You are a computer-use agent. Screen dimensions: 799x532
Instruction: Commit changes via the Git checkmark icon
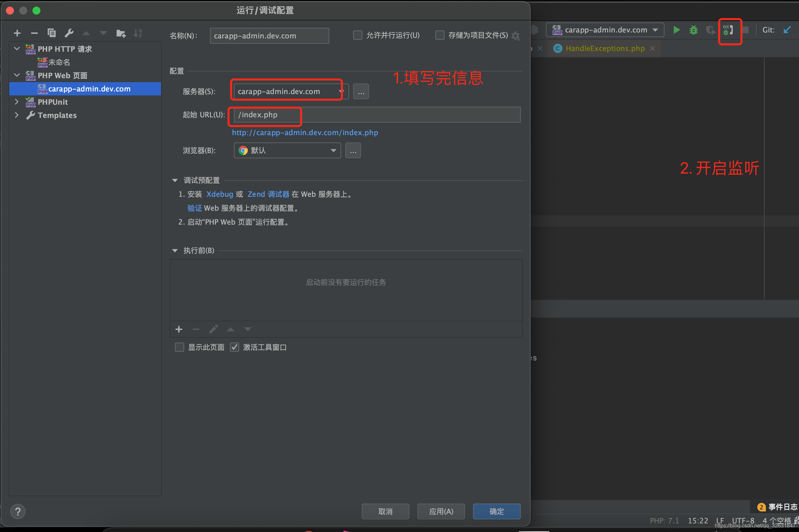pyautogui.click(x=787, y=30)
